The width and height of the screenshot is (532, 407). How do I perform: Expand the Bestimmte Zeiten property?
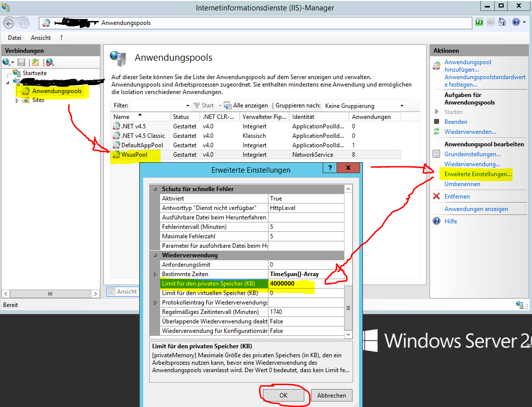tap(156, 274)
